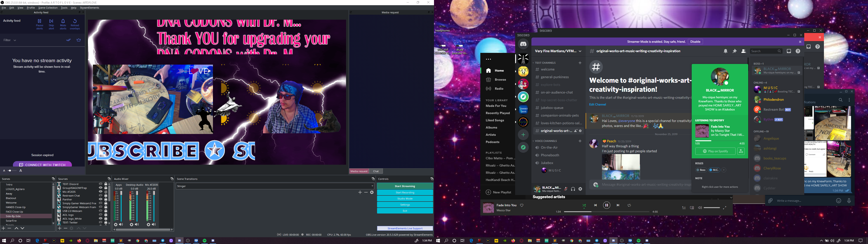Move selected scene down arrow
Viewport: 868px width, 244px height.
coord(22,228)
